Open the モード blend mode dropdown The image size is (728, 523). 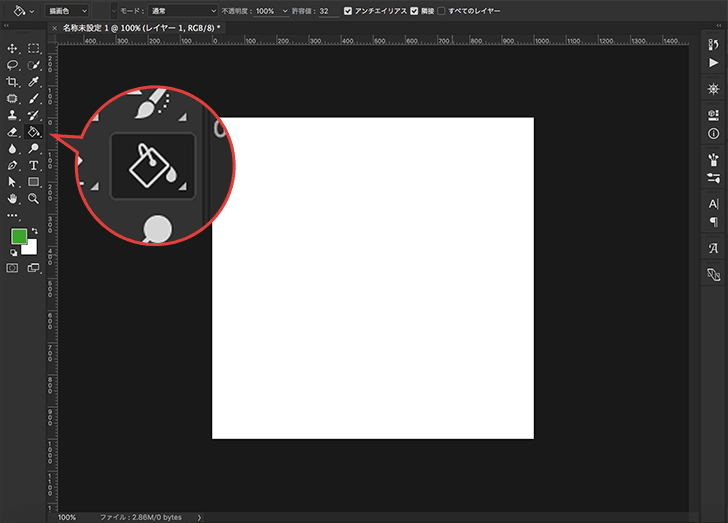click(x=183, y=11)
